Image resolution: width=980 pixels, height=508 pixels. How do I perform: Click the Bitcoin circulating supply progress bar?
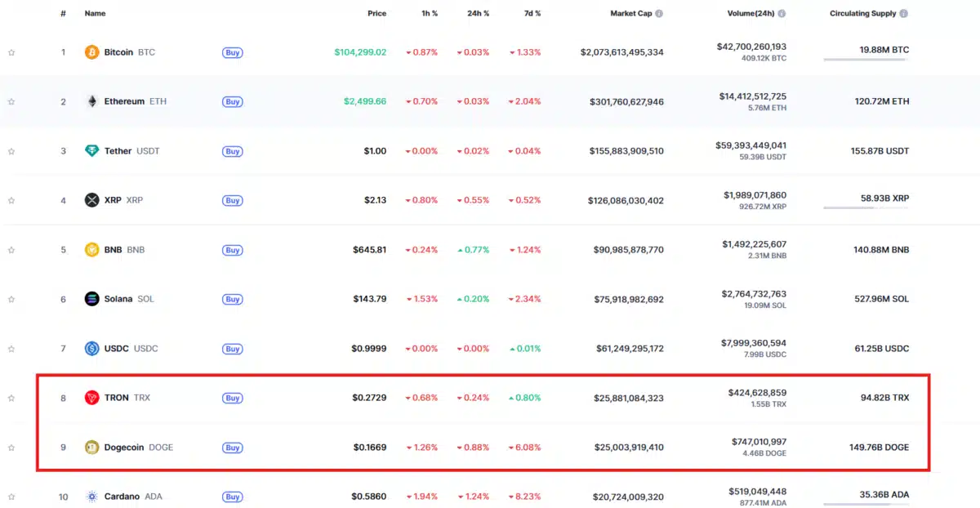click(x=866, y=60)
